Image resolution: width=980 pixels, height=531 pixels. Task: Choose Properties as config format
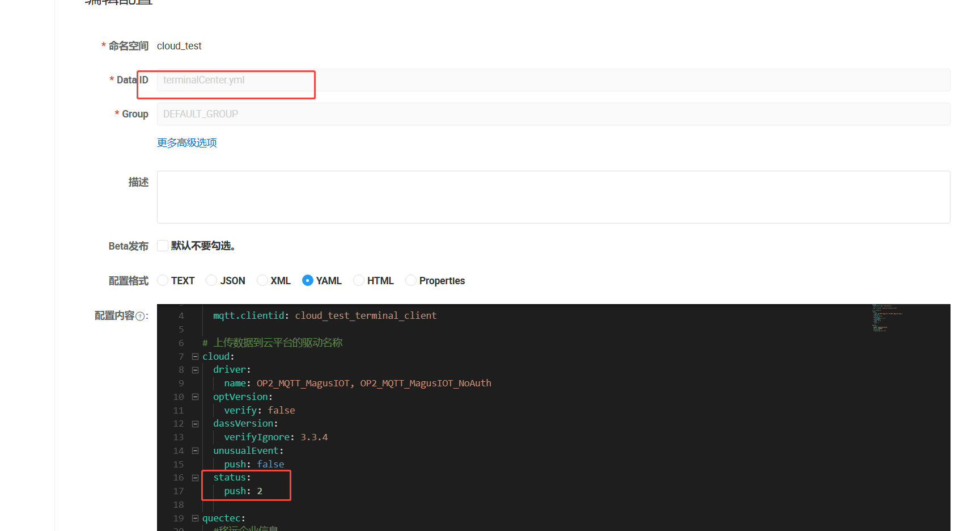(x=410, y=280)
